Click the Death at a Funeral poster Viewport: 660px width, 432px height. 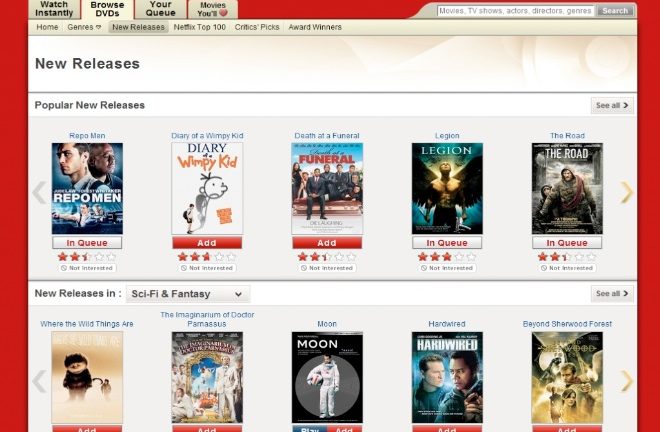click(327, 188)
